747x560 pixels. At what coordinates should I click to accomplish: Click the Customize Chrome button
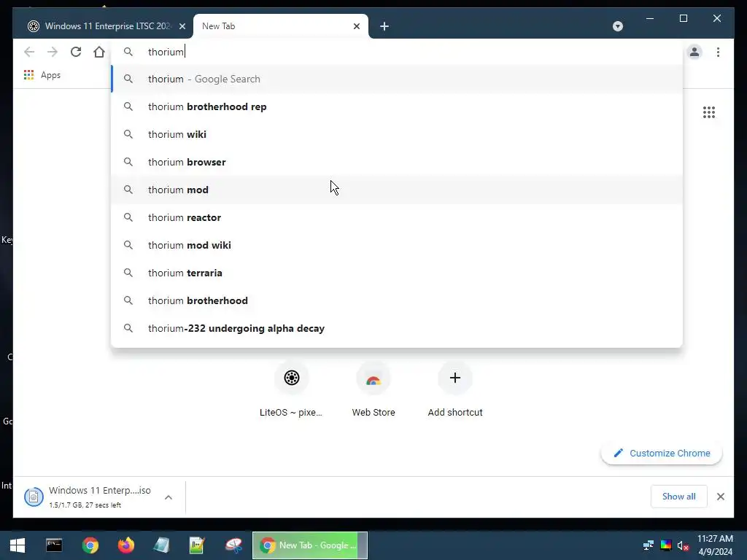coord(662,453)
